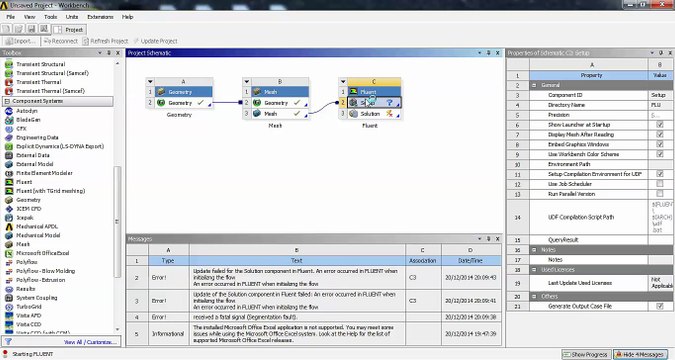Screen dimensions: 675x360
Task: Click the Save project toolbar icon
Action: click(31, 29)
